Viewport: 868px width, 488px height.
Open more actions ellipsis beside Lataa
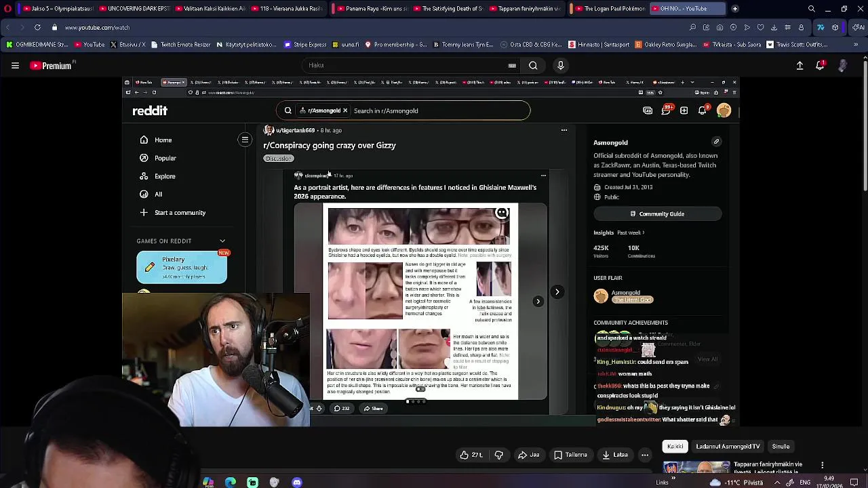[646, 455]
